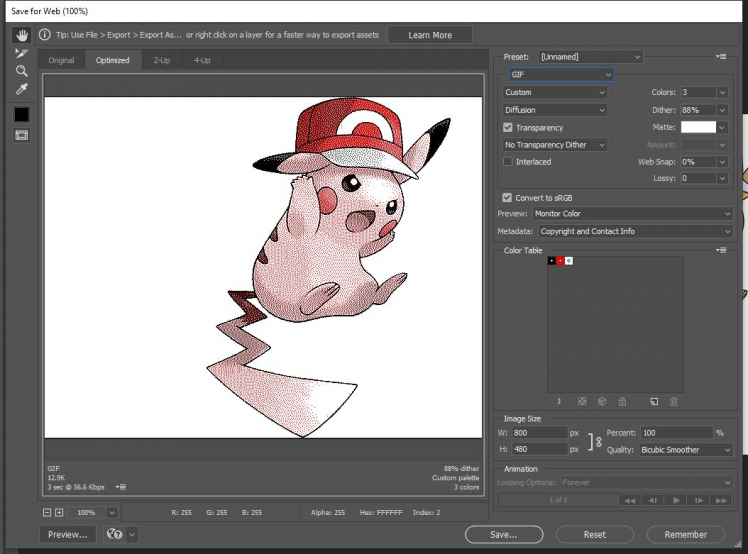
Task: Switch to the Original tab
Action: (61, 60)
